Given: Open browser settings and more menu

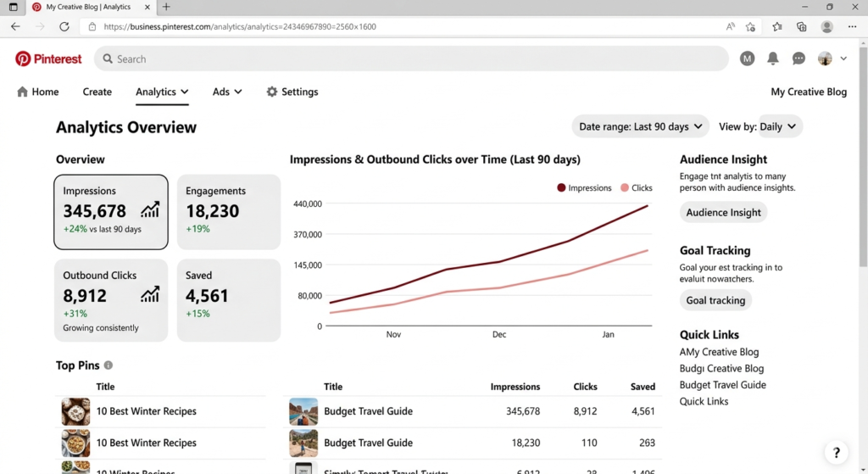Looking at the screenshot, I should click(x=852, y=26).
